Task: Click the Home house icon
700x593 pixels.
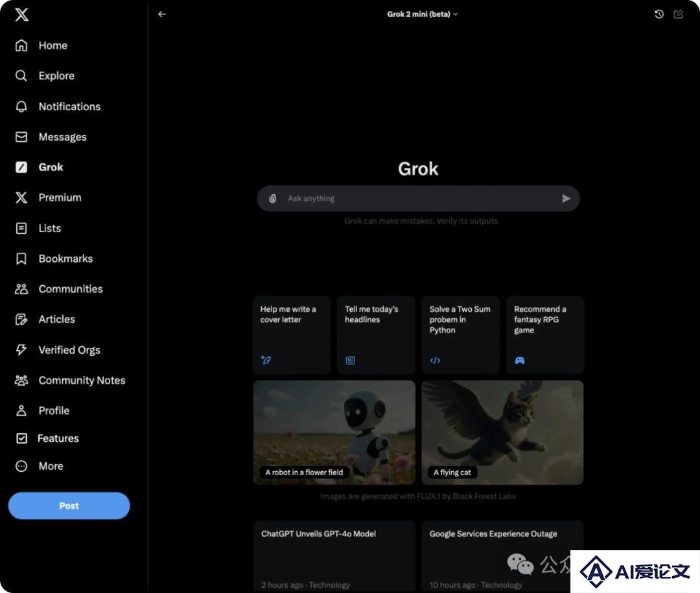Action: [x=21, y=45]
